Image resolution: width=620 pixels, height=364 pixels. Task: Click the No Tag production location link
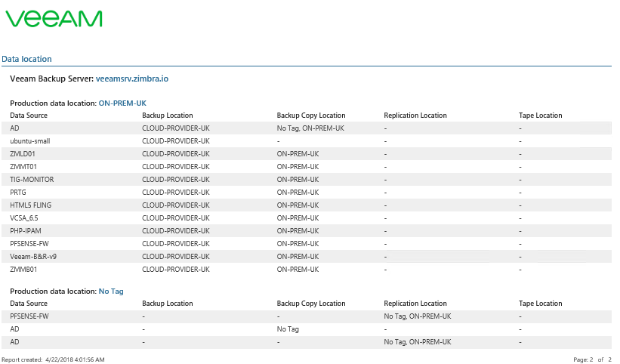pyautogui.click(x=111, y=292)
